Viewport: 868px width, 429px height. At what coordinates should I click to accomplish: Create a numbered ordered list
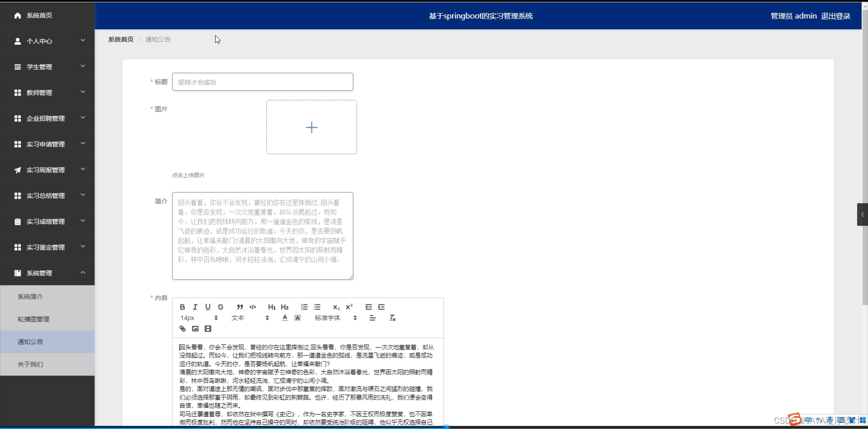coord(304,307)
